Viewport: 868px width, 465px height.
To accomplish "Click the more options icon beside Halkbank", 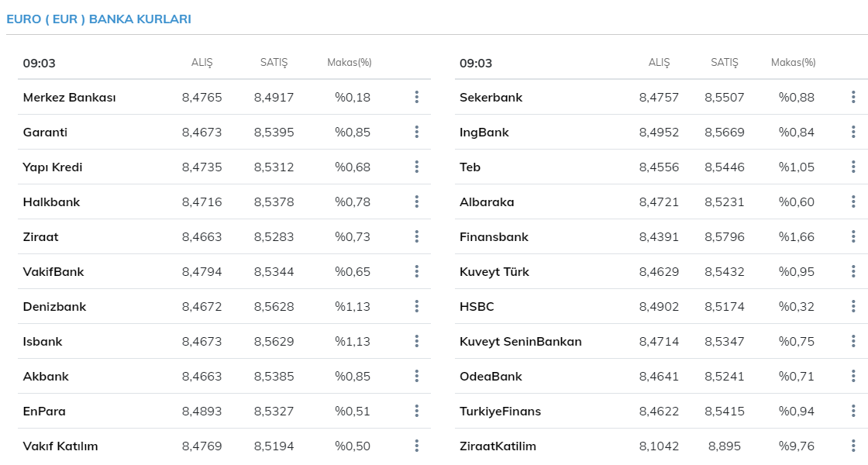I will click(x=417, y=201).
